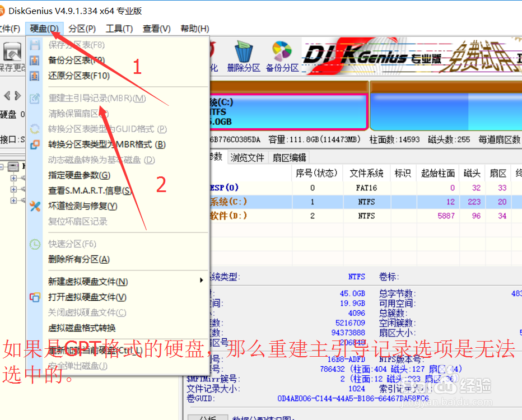Switch to the 浏览文件 tab
Screen dimensions: 522x420
247,157
